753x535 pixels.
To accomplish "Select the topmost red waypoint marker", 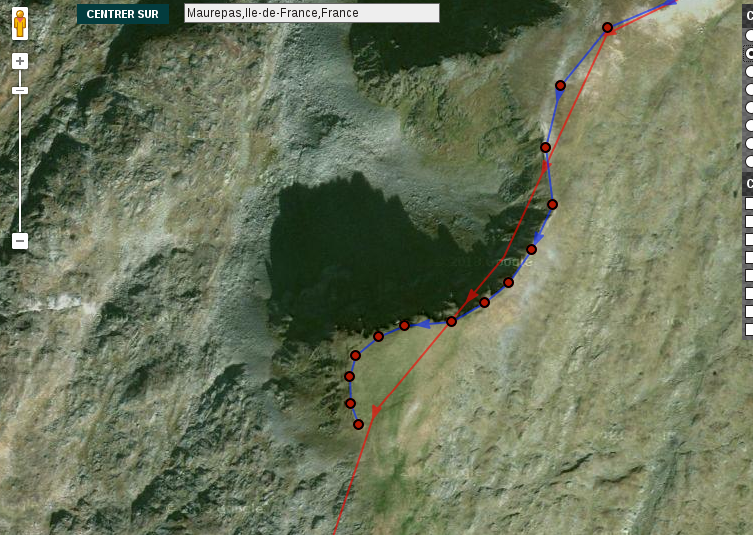I will [607, 28].
